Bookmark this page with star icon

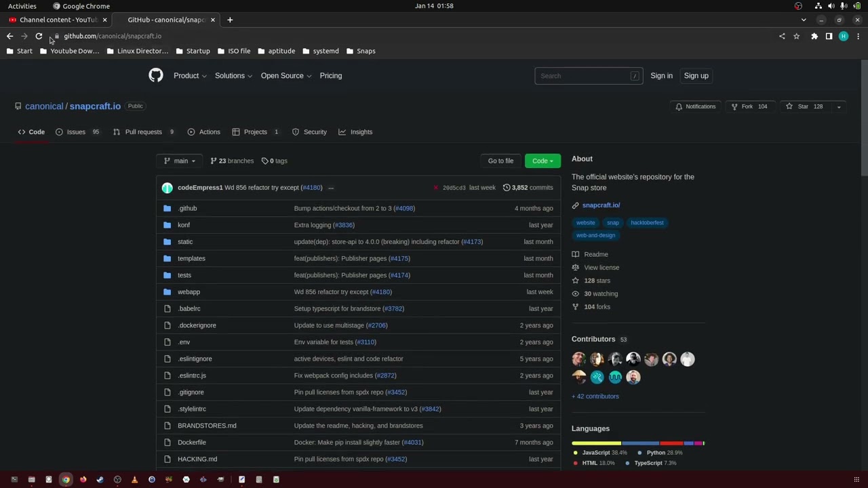click(x=796, y=36)
